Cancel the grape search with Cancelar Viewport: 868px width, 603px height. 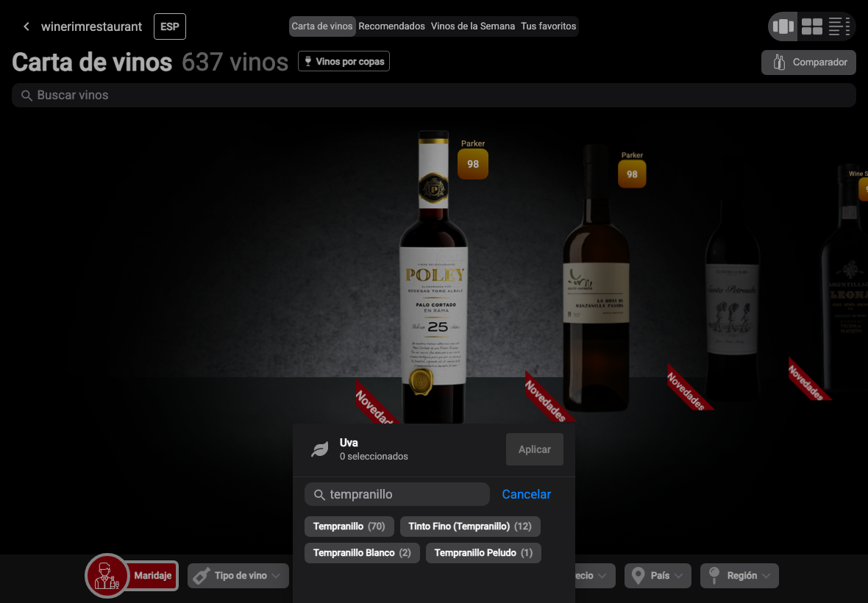[x=526, y=495]
